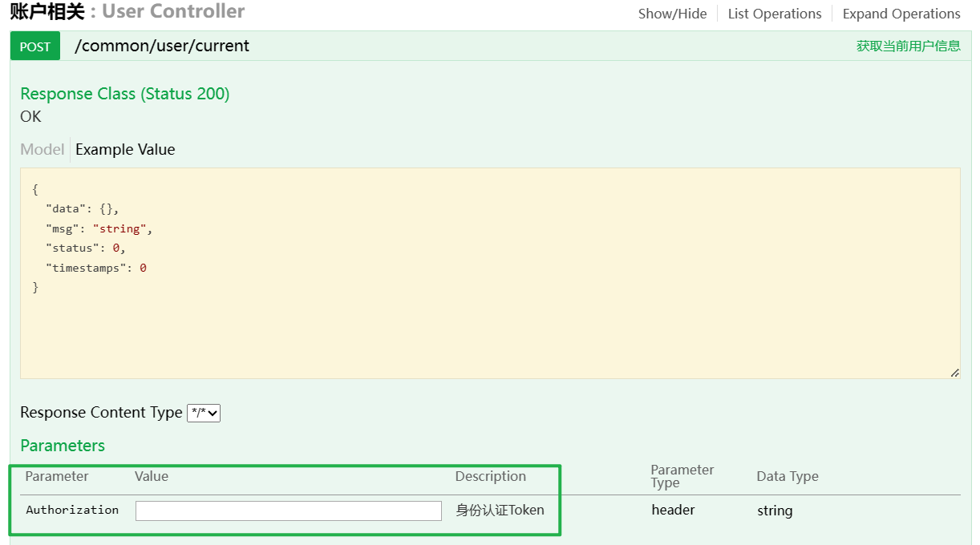Grab the example box resize handle
The image size is (980, 545).
(954, 373)
